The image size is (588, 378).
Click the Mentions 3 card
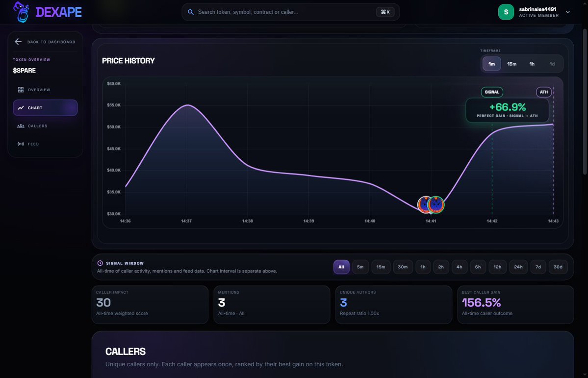click(272, 304)
